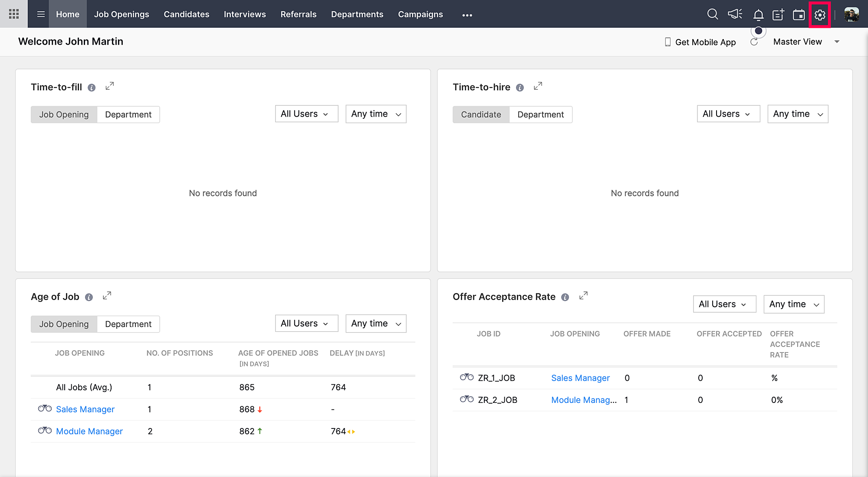The height and width of the screenshot is (477, 868).
Task: Click the calendar icon in top bar
Action: click(799, 15)
